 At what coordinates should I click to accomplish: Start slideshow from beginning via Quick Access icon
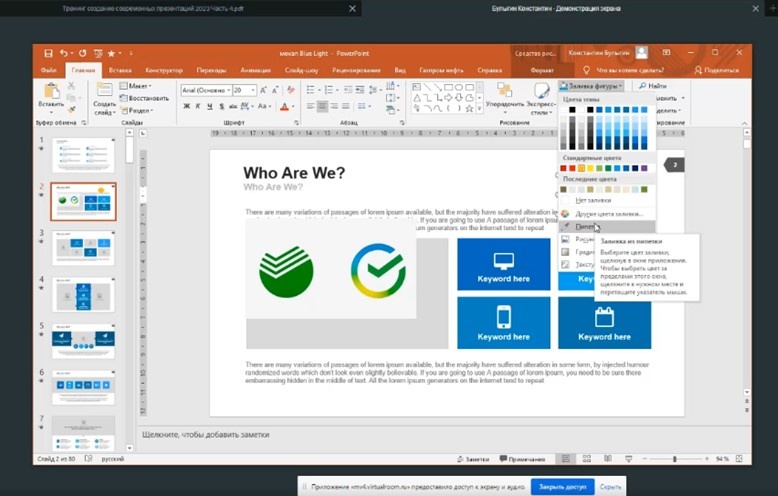tap(98, 53)
